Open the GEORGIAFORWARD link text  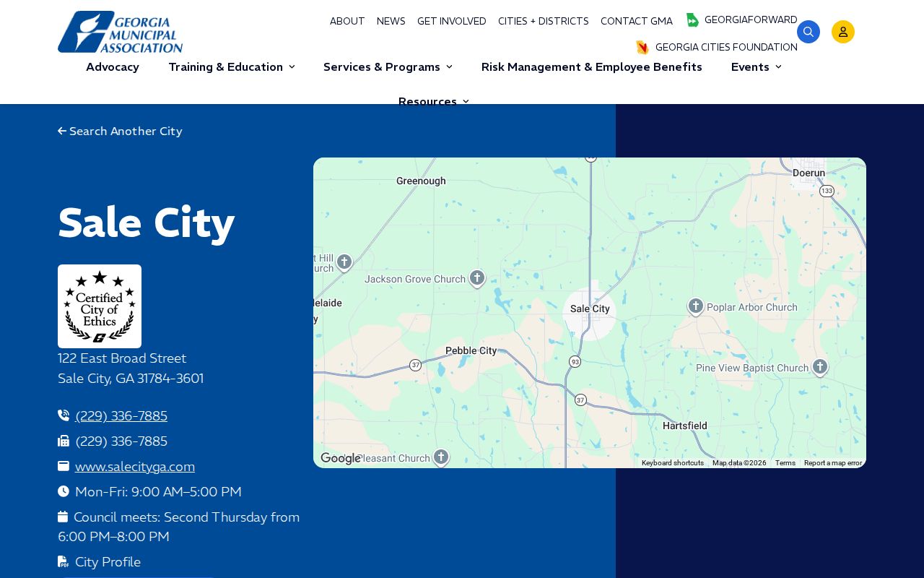751,20
